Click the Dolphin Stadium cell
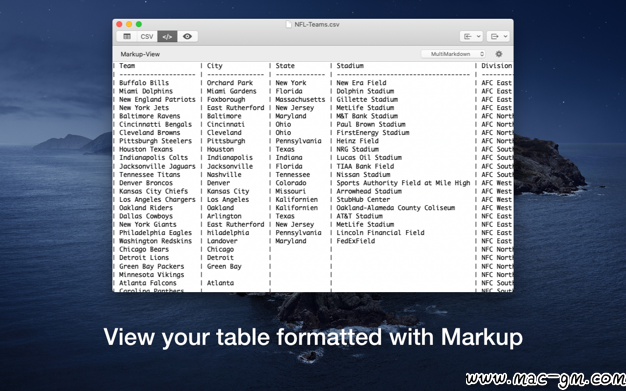 point(365,91)
